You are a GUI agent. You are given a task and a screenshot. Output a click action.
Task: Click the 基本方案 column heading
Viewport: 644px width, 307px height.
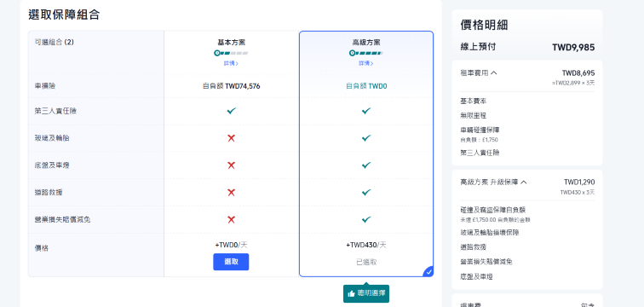(231, 43)
